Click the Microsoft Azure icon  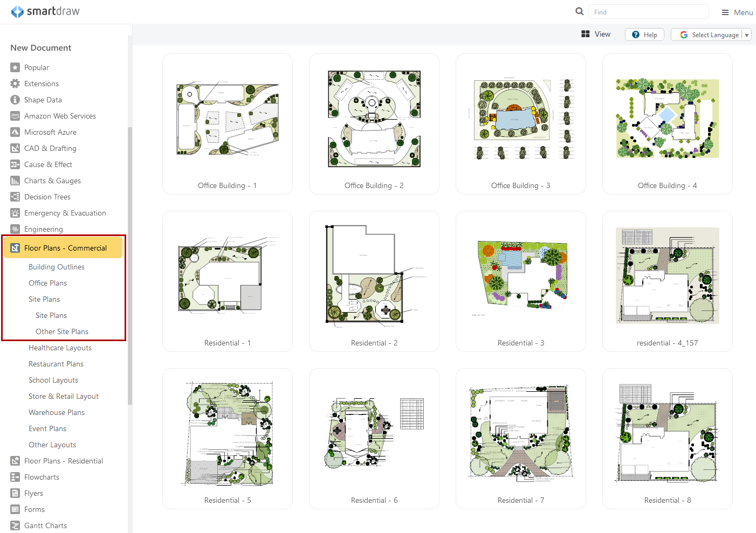15,132
